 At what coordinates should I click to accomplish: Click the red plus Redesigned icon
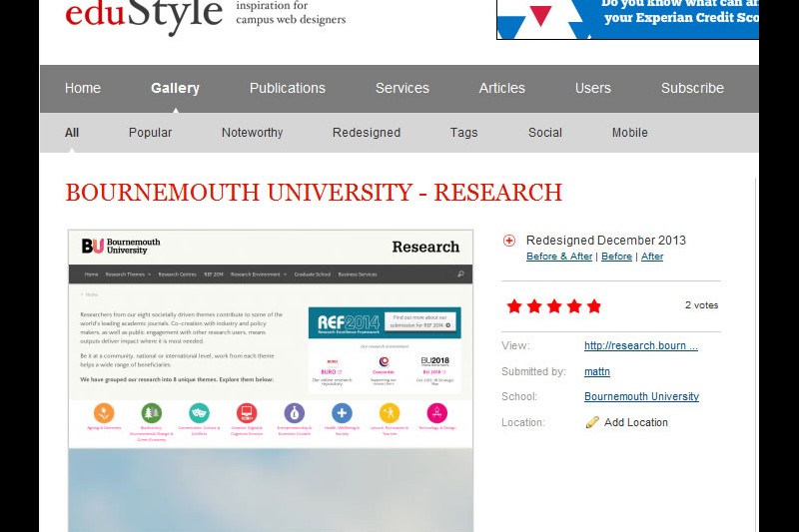click(509, 241)
